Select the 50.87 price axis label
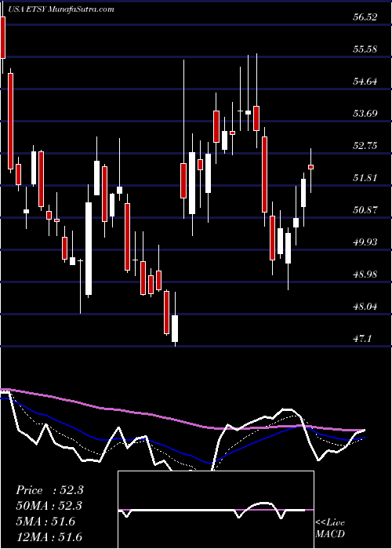The height and width of the screenshot is (549, 392). [x=365, y=210]
